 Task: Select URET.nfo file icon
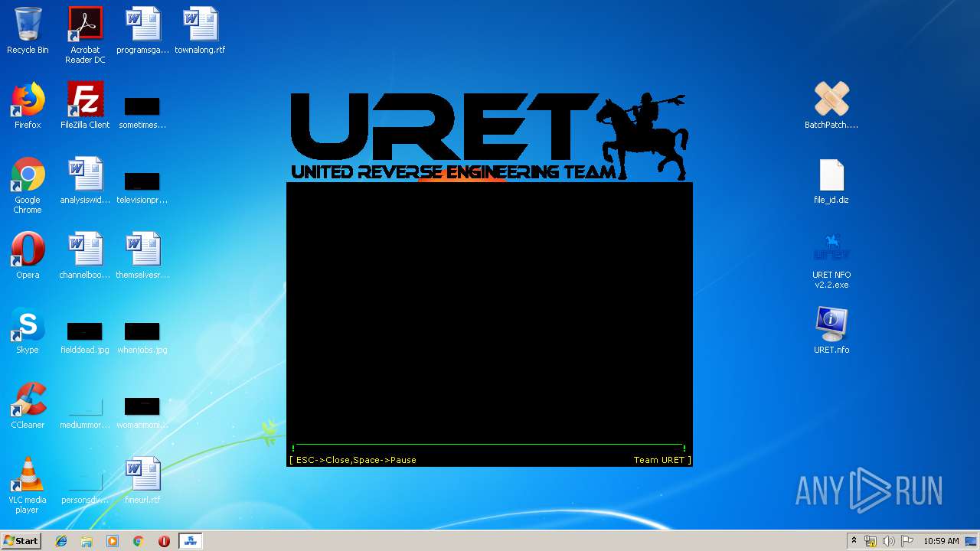coord(831,331)
